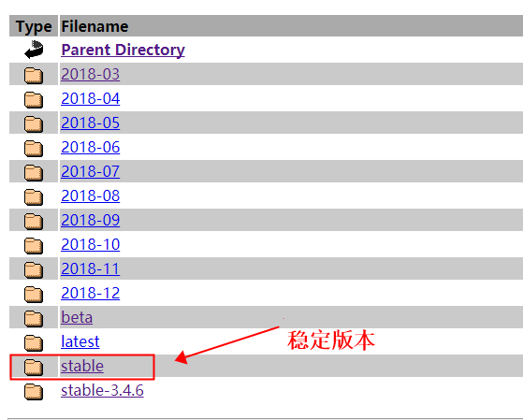Open the 2018-08 directory link

[91, 196]
